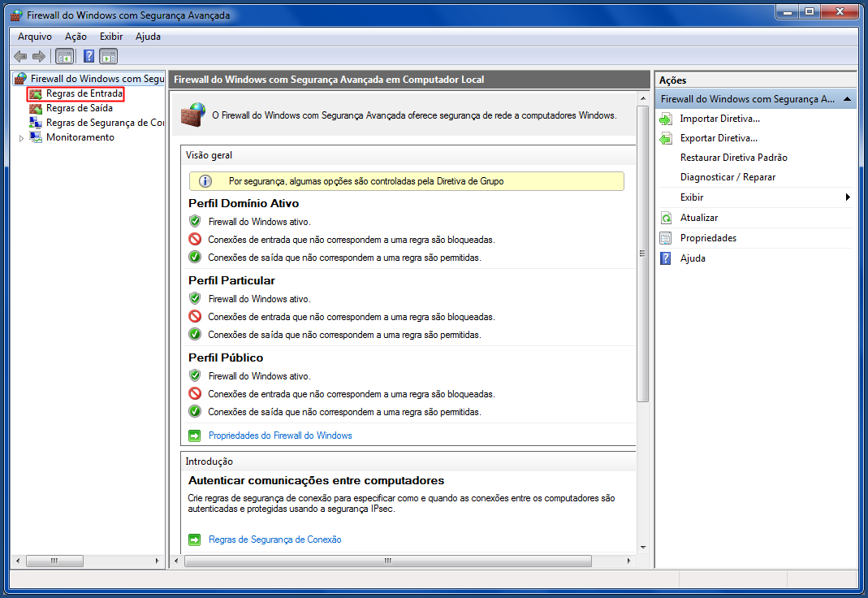
Task: Click Restaurar Diretiva Padrão action
Action: tap(733, 158)
